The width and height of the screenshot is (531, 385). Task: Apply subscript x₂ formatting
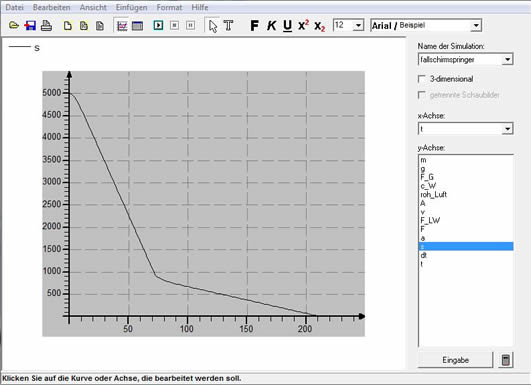[x=320, y=26]
